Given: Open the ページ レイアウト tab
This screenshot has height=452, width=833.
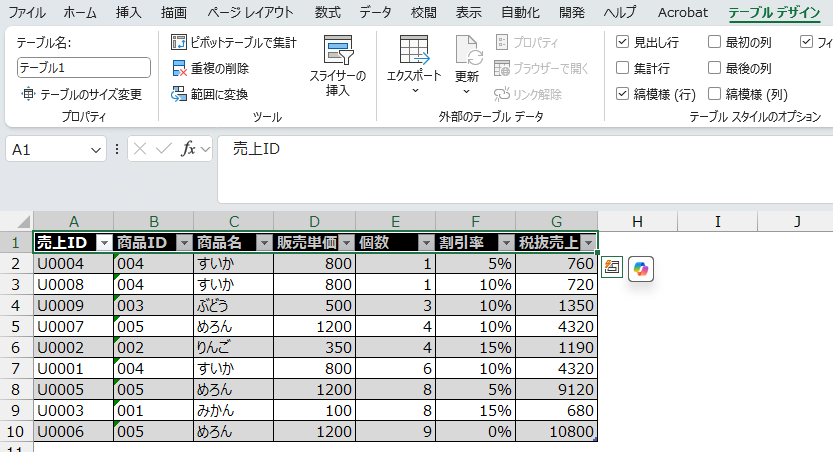Looking at the screenshot, I should [250, 12].
